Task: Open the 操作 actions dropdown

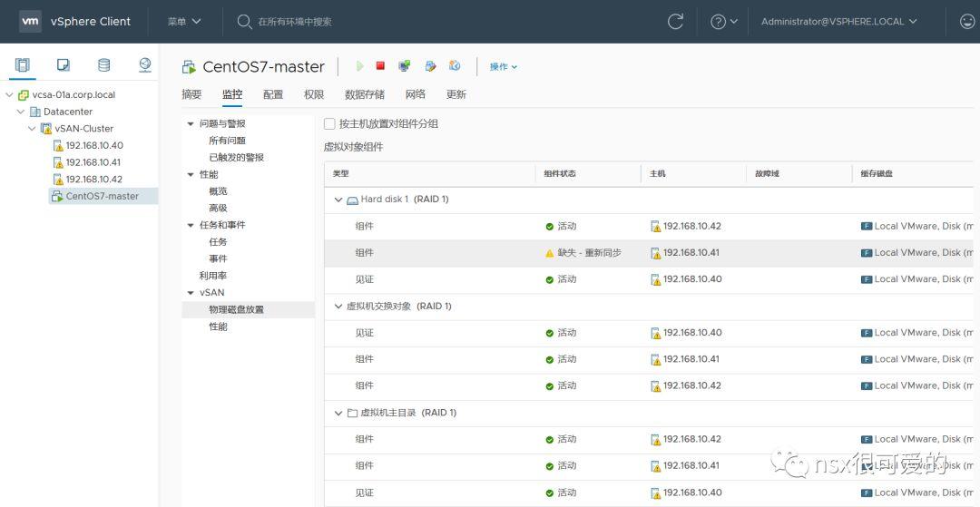Action: point(503,66)
